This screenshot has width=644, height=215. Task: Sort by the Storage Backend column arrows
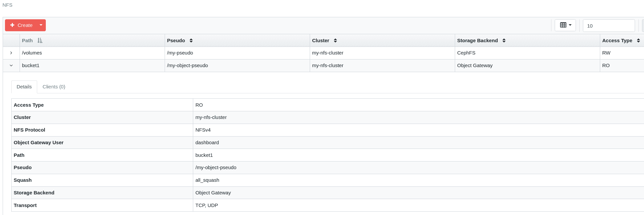click(x=504, y=40)
